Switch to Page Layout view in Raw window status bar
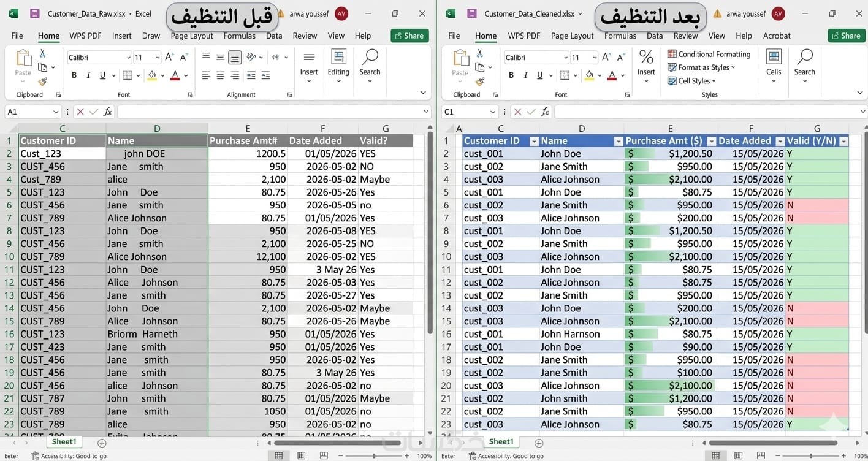The image size is (868, 461). [x=301, y=455]
